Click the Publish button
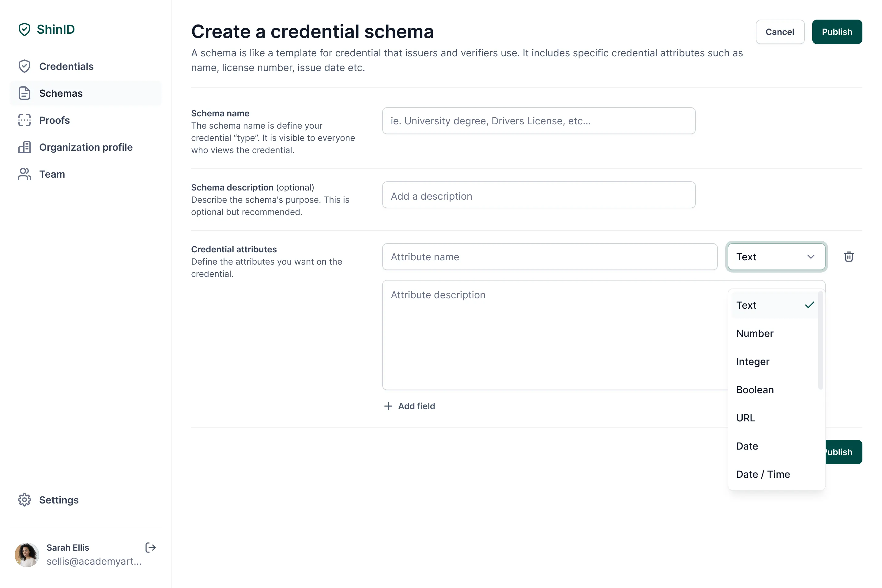The height and width of the screenshot is (588, 882). pyautogui.click(x=837, y=32)
